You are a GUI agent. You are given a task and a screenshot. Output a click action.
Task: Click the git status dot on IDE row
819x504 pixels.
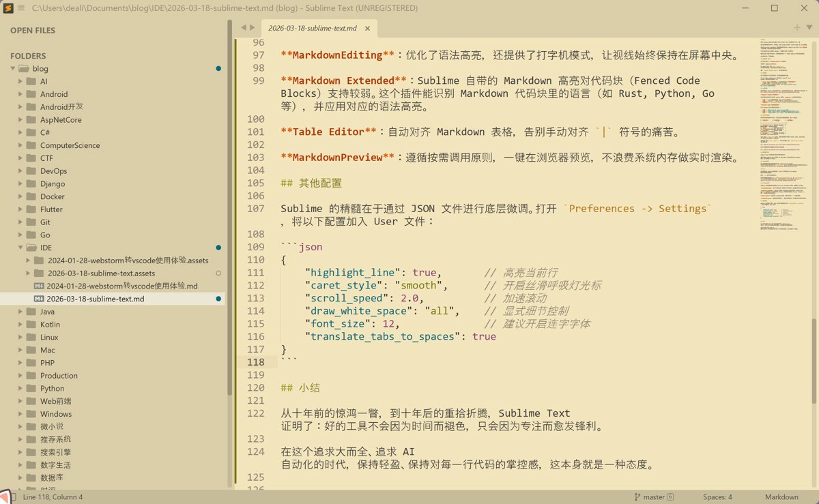click(x=218, y=248)
